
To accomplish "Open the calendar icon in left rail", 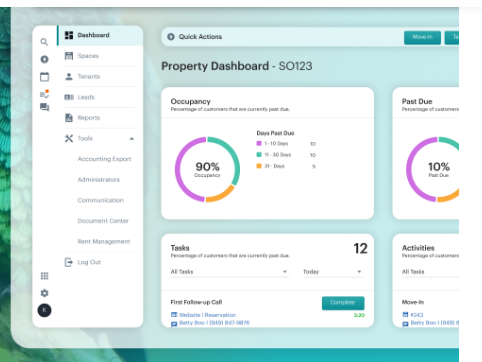I will pos(44,77).
